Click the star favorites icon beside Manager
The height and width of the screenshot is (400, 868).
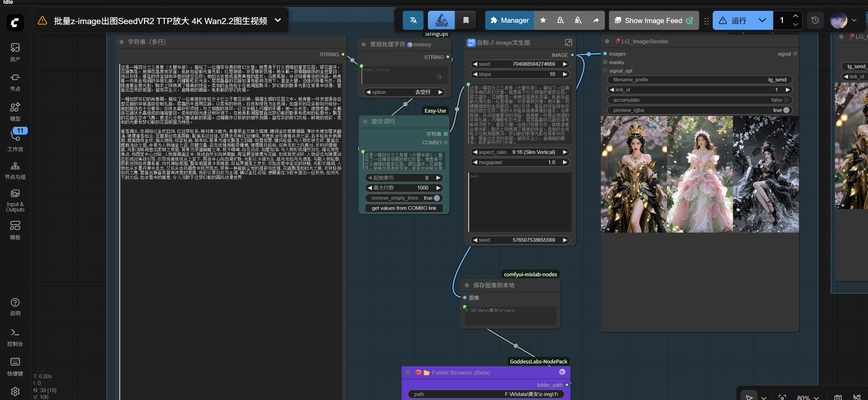coord(543,20)
